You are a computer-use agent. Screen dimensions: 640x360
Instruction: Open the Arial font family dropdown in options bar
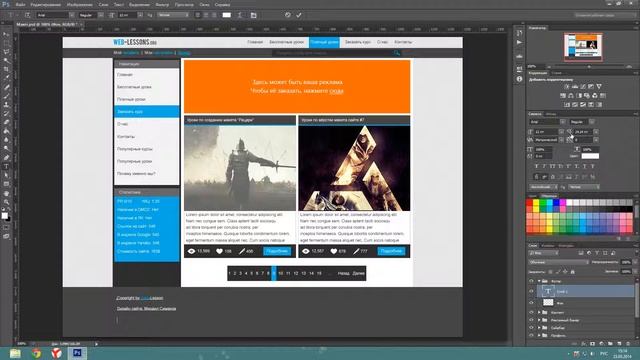pos(72,15)
